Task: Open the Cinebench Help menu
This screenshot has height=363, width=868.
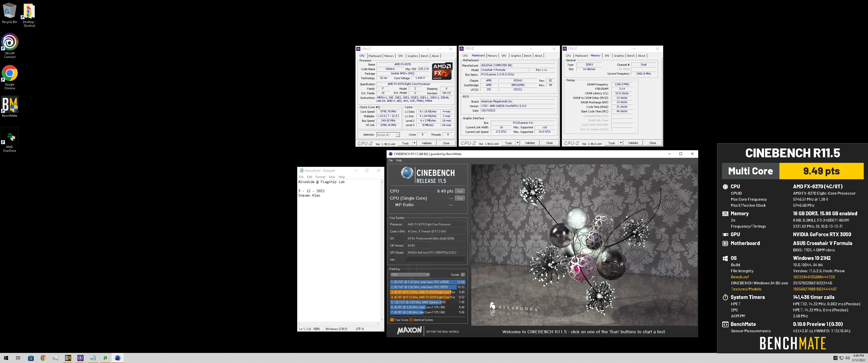Action: pos(399,160)
